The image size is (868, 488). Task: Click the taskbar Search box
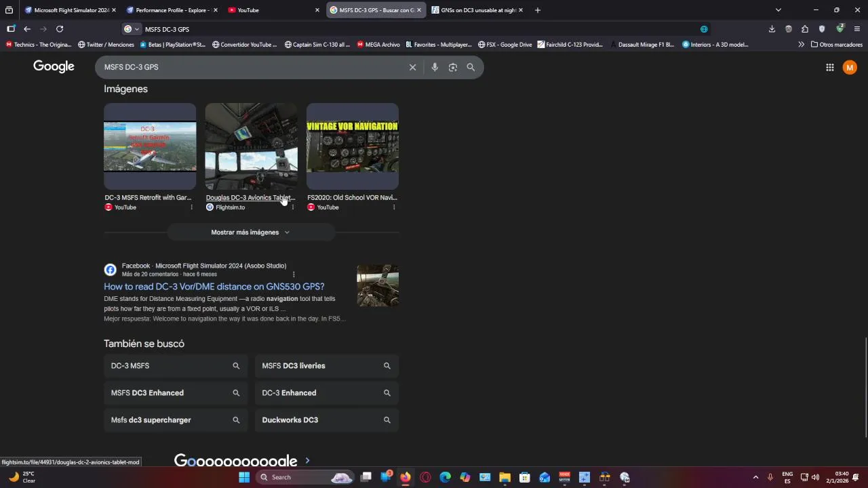(305, 477)
